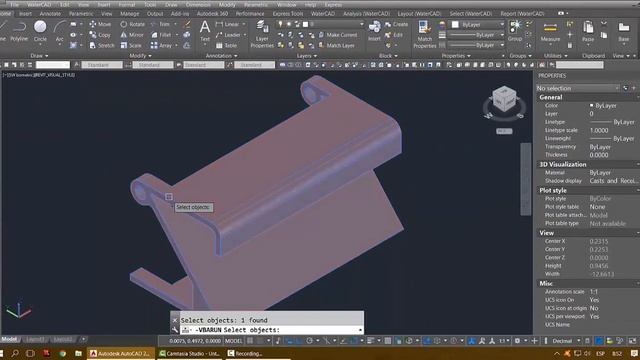Switch to the Parametric ribbon tab
This screenshot has height=360, width=640.
81,13
